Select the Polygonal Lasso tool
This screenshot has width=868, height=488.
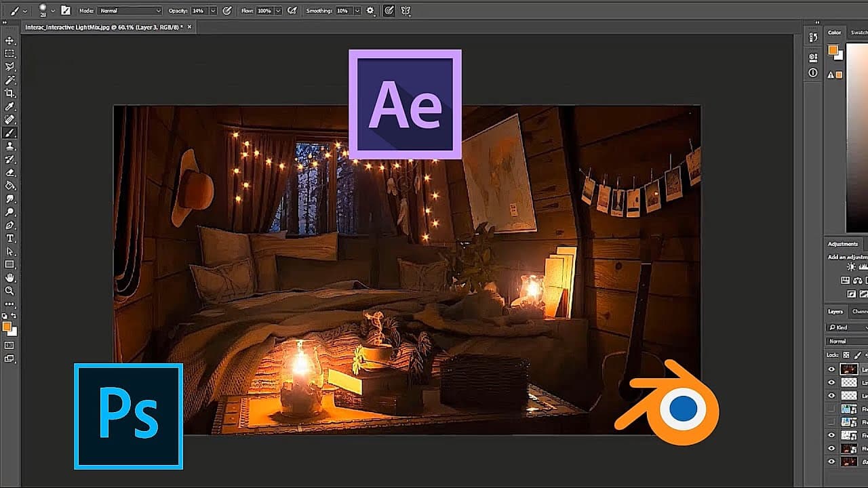point(10,67)
